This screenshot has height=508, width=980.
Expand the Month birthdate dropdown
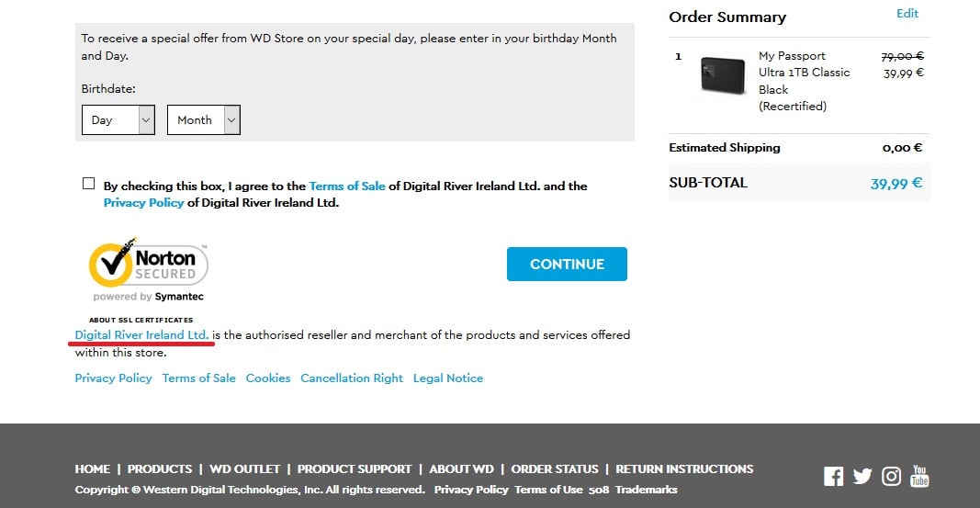click(x=204, y=120)
